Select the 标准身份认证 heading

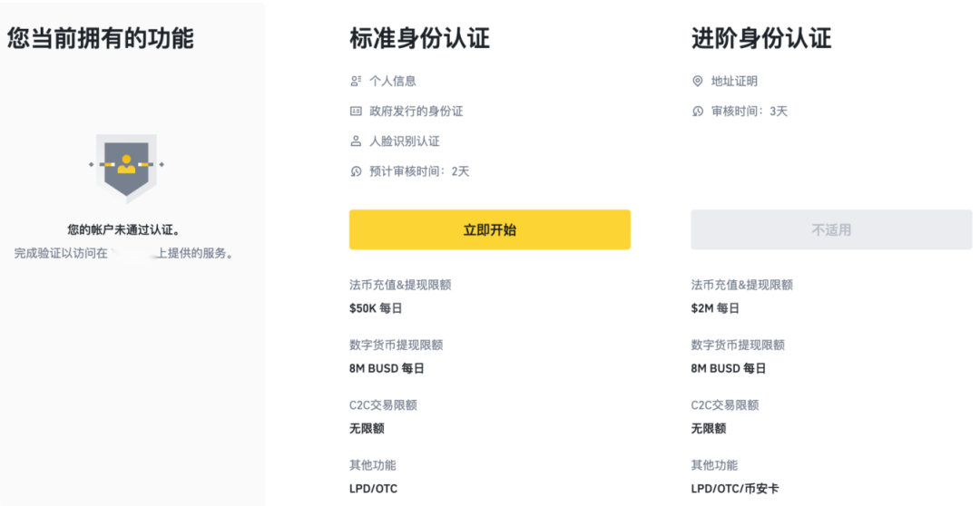click(x=419, y=39)
